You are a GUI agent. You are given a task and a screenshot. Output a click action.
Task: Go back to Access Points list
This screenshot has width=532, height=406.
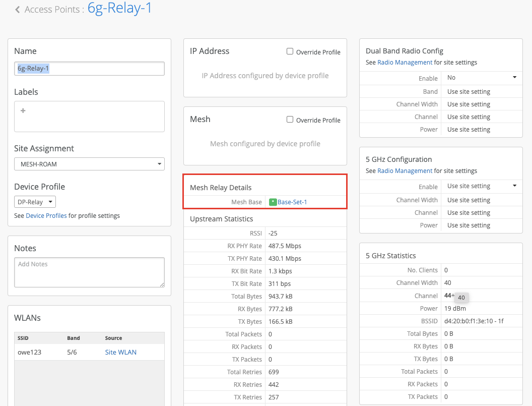tap(54, 10)
